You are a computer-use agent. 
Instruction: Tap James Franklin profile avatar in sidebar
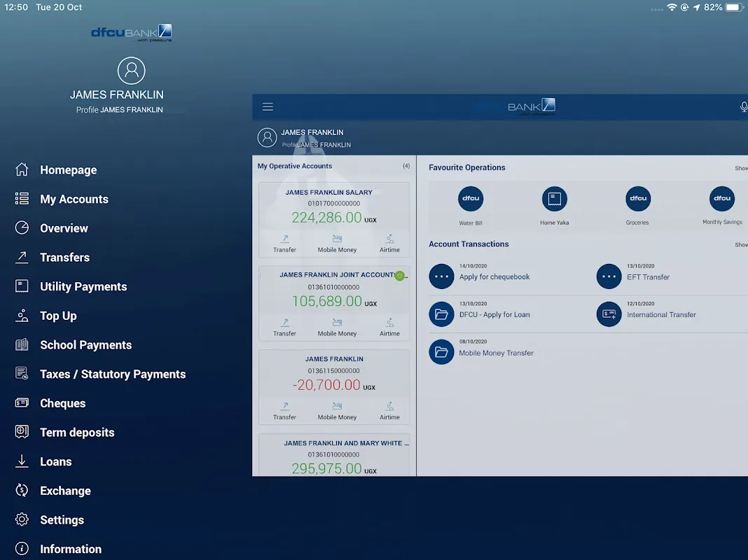point(131,71)
